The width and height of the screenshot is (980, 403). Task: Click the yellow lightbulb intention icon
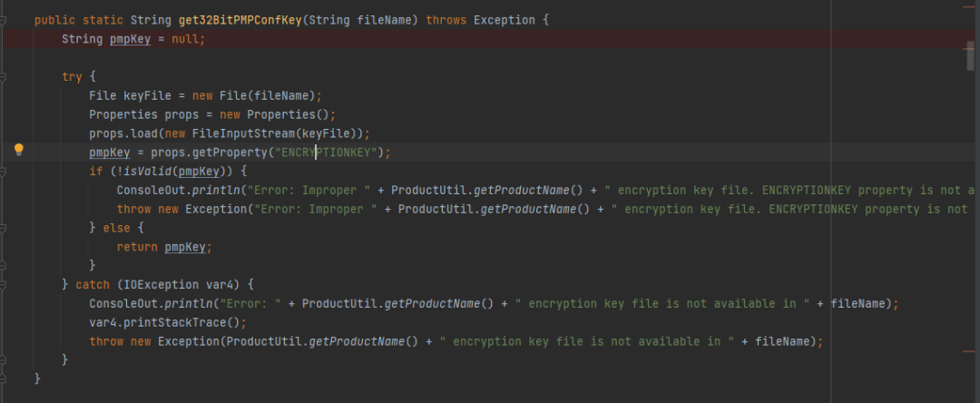click(19, 150)
